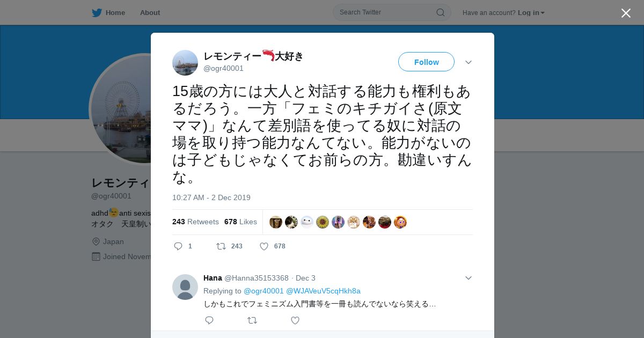Image resolution: width=644 pixels, height=338 pixels.
Task: Click reply icon under Hana's tweet
Action: click(x=209, y=320)
